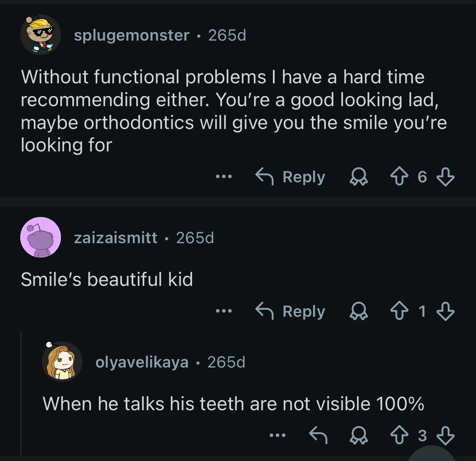Reply to splugemonster's comment
The height and width of the screenshot is (461, 476).
click(290, 177)
